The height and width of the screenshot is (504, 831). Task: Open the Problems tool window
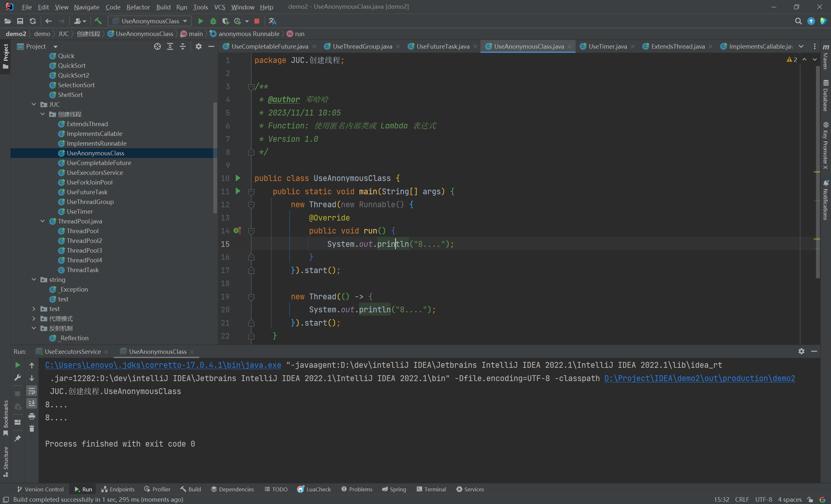(x=357, y=489)
